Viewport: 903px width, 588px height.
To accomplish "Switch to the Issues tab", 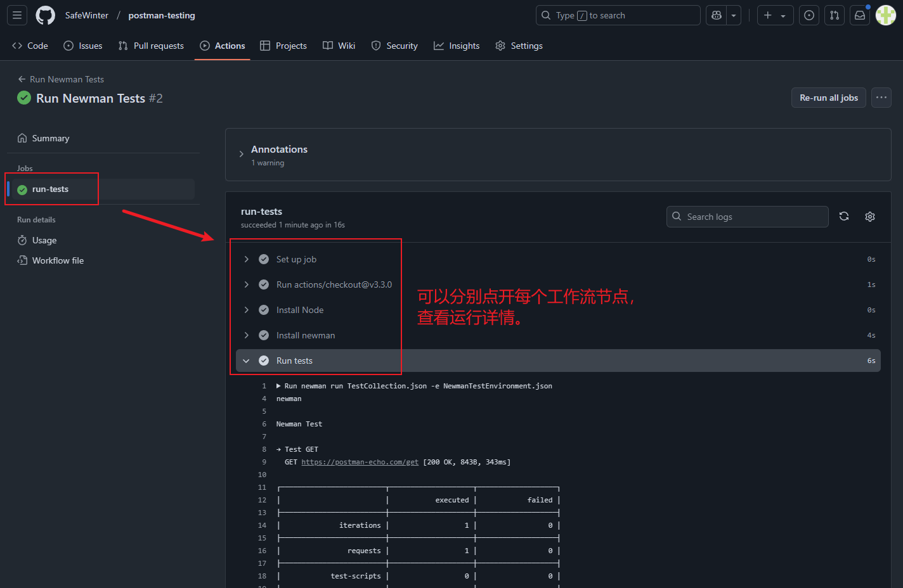I will pos(83,46).
